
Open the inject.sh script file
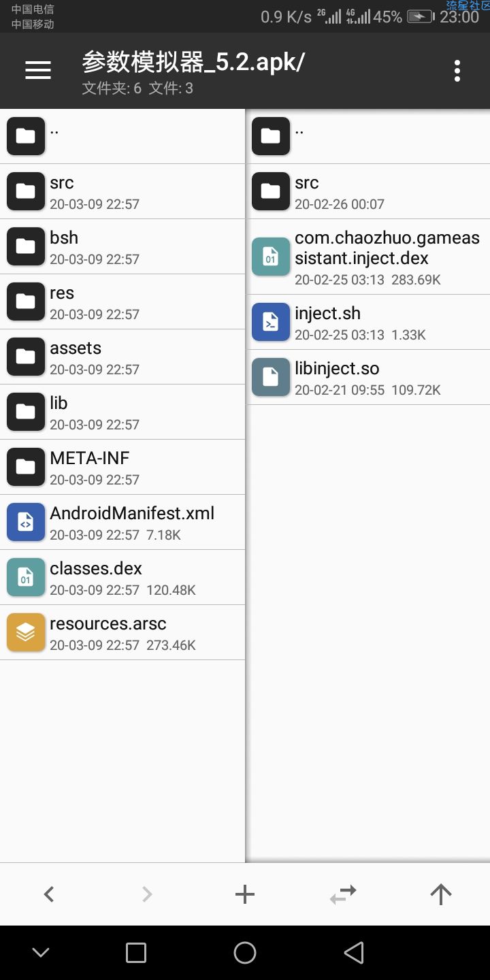point(367,323)
